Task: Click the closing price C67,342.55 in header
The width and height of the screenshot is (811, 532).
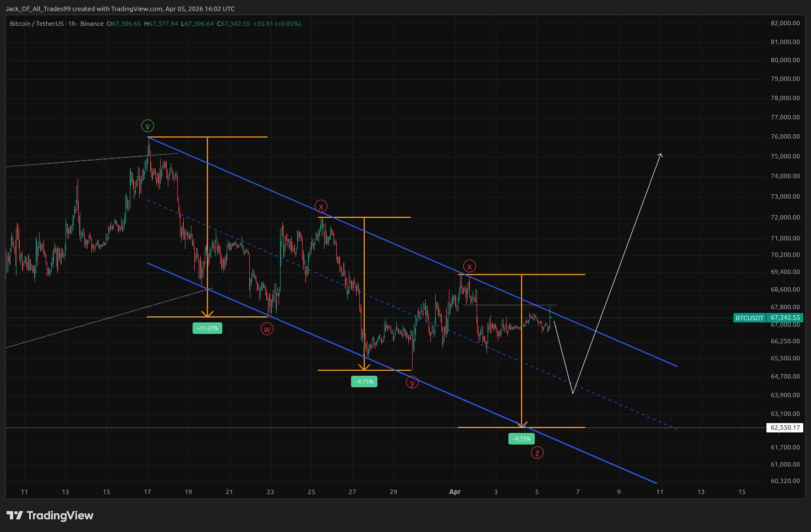Action: (x=233, y=24)
